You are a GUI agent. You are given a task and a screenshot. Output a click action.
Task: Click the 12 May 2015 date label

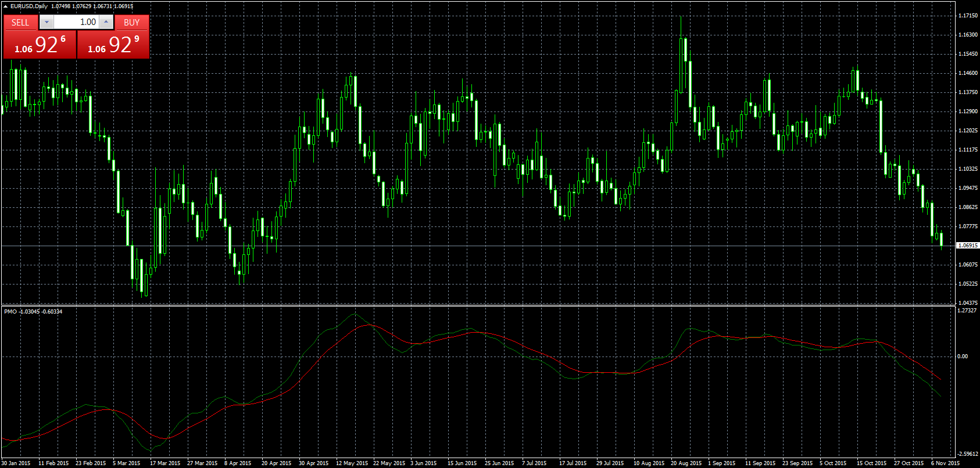pyautogui.click(x=352, y=463)
